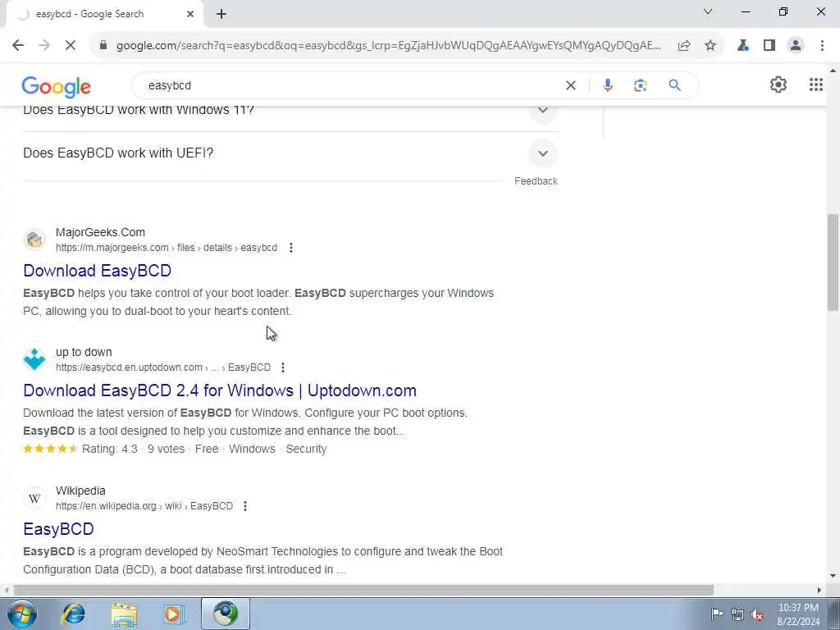Open Uptodown result options menu

pos(283,367)
